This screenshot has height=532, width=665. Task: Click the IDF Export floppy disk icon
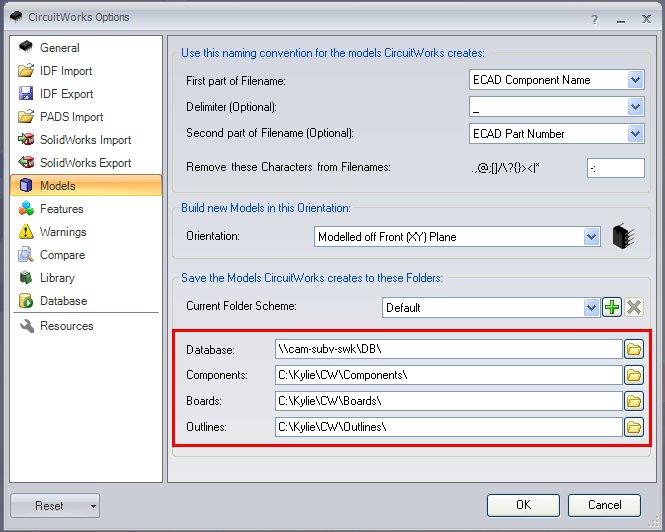pyautogui.click(x=26, y=93)
